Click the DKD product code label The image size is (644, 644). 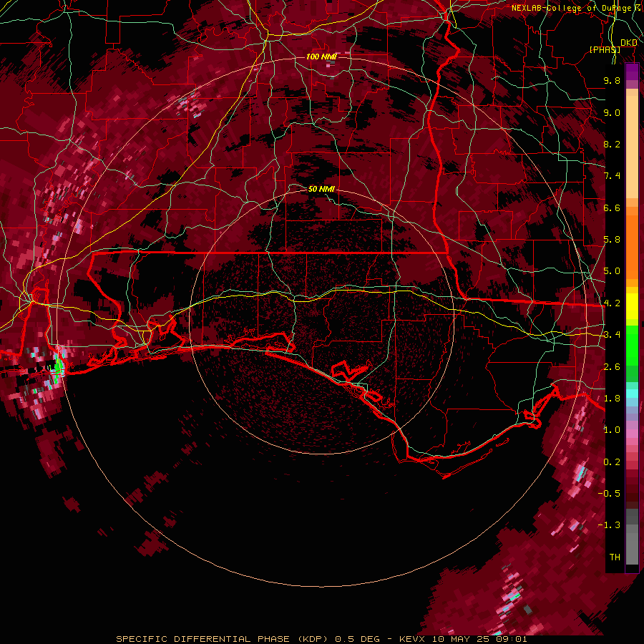point(629,43)
